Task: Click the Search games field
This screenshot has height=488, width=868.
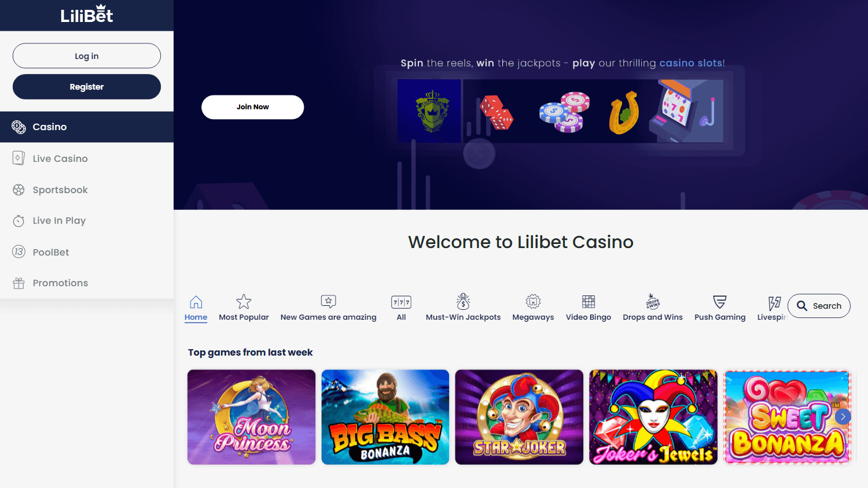Action: (x=819, y=306)
